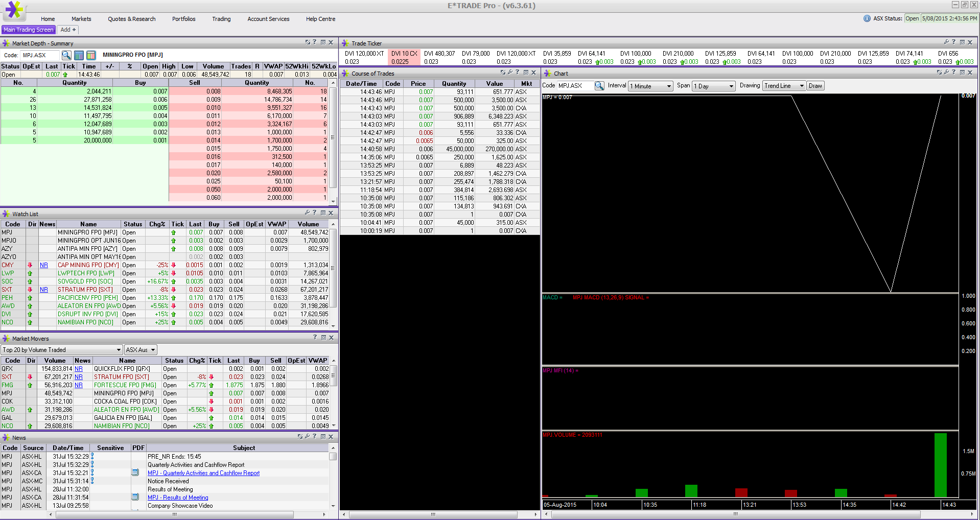Click the Draw button in Chart

(815, 86)
